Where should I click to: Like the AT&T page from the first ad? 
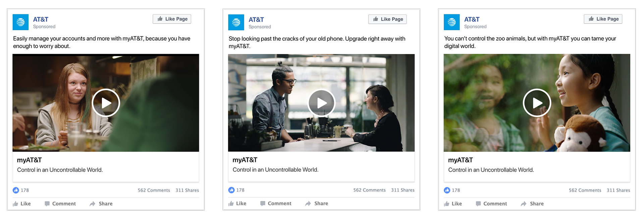coord(172,19)
